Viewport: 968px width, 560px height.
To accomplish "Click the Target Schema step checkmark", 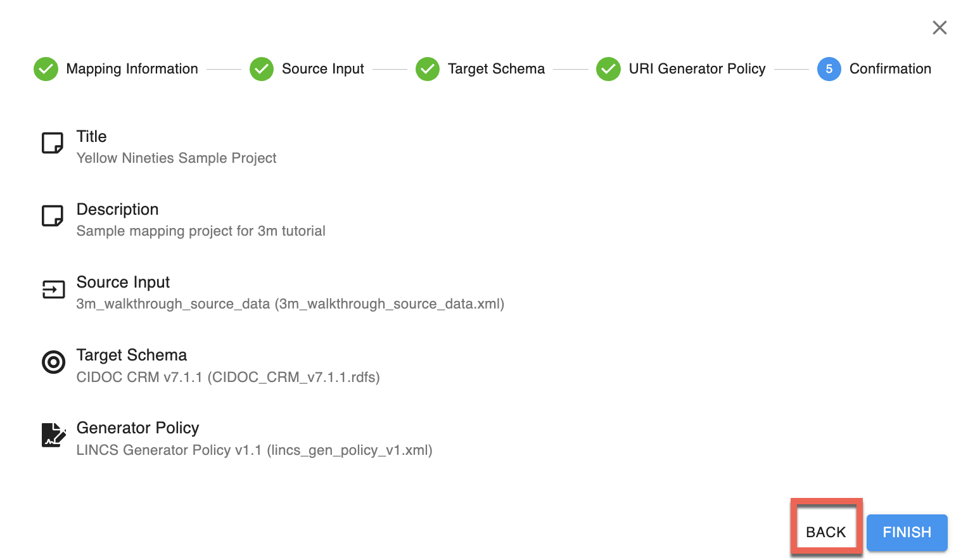I will click(x=428, y=69).
